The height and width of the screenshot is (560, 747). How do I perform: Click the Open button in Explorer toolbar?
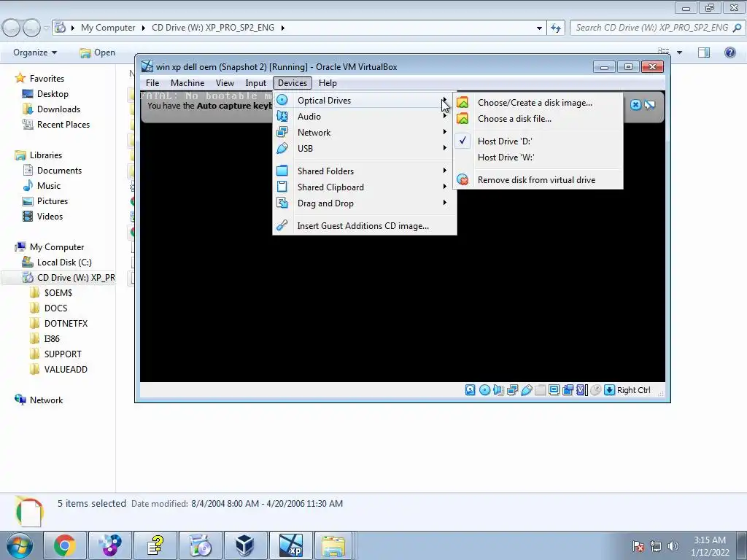[x=98, y=52]
